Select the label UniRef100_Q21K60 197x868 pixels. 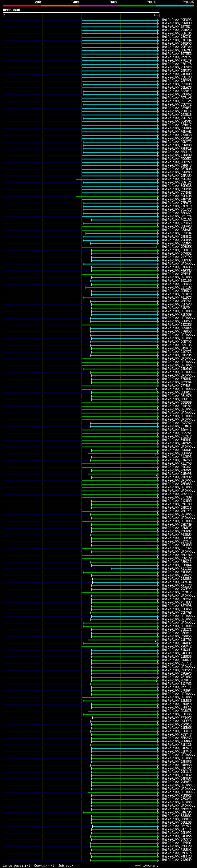(177, 223)
